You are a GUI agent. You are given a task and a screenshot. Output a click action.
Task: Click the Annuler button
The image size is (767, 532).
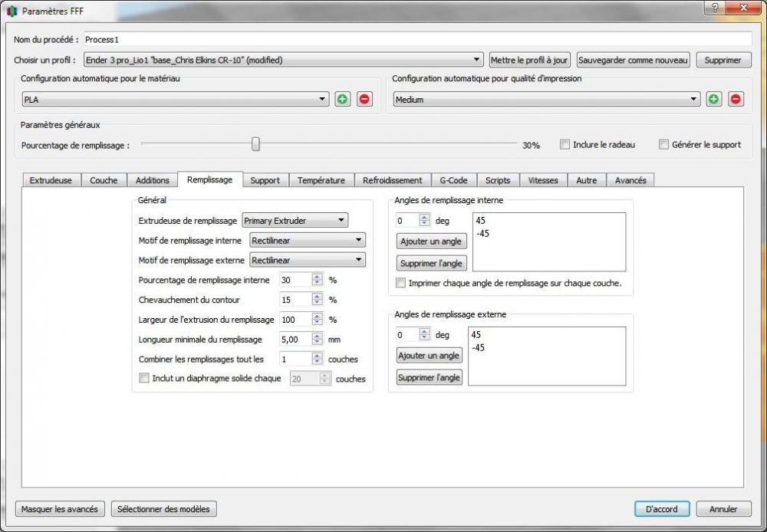(x=723, y=509)
